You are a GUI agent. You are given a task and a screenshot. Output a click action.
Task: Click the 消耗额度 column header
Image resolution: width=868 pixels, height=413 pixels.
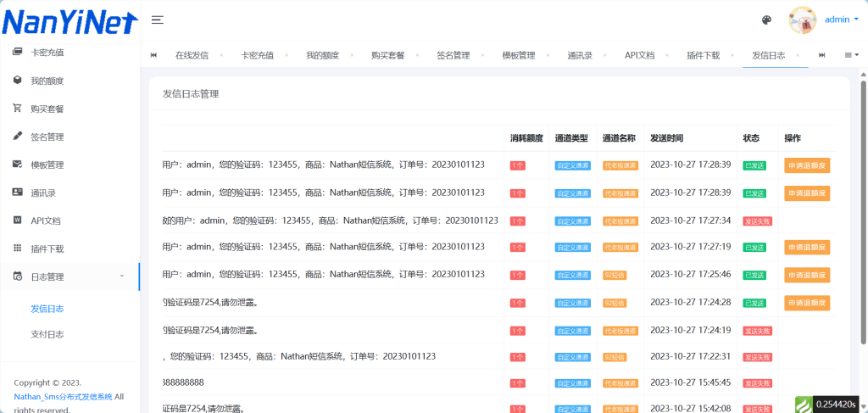[526, 138]
